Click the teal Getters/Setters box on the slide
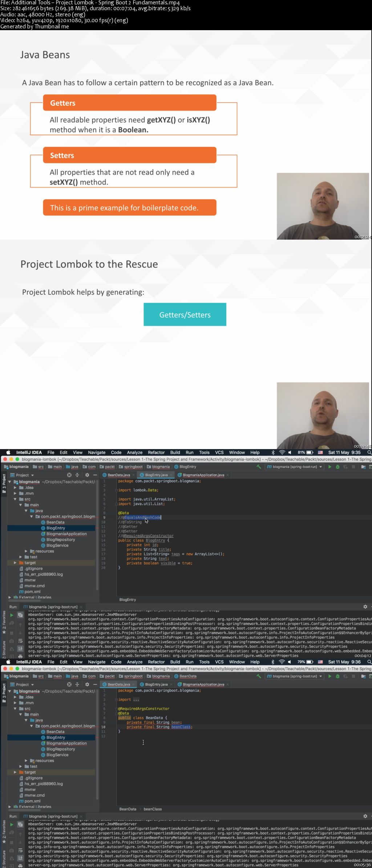Screen dimensions: 372x868 pyautogui.click(x=185, y=315)
